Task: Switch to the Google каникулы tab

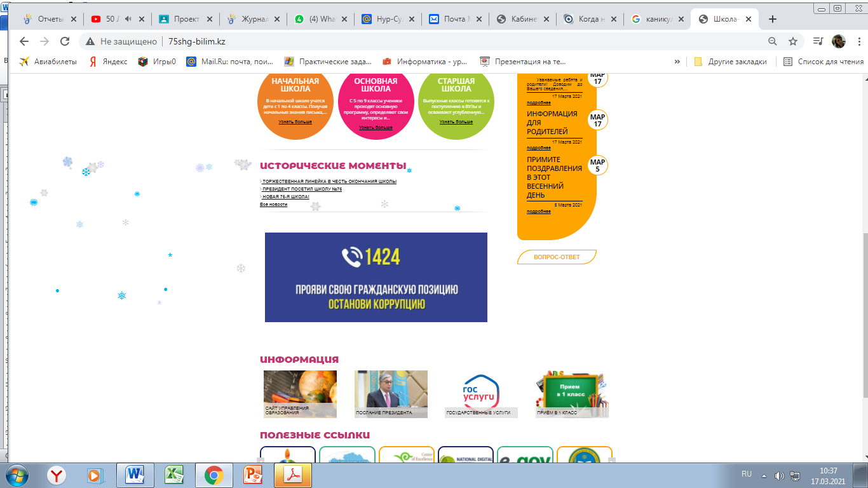Action: click(x=657, y=19)
